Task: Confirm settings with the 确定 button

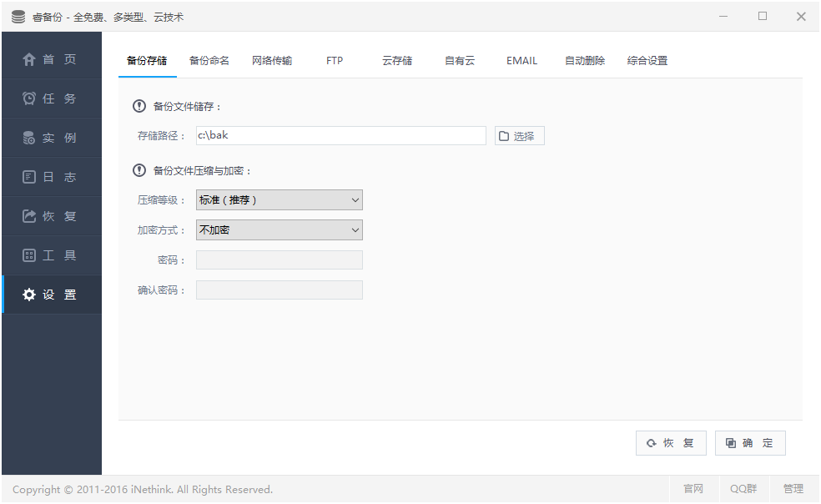Action: 749,442
